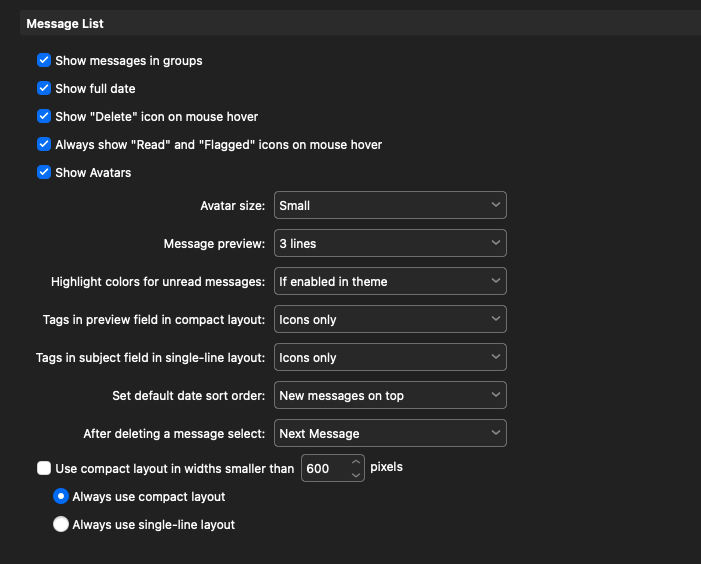Disable Show "Delete" icon on mouse hover

click(x=44, y=117)
